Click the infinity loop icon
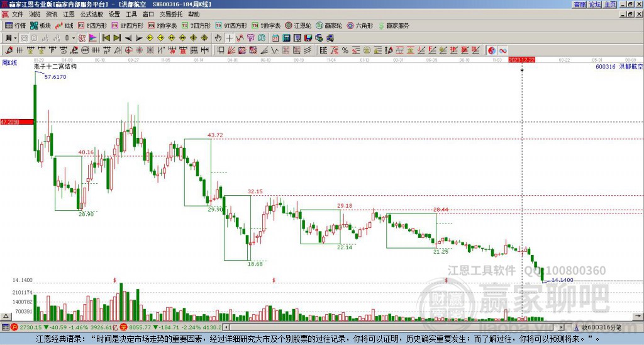Viewport: 644px width, 345px height. (502, 50)
